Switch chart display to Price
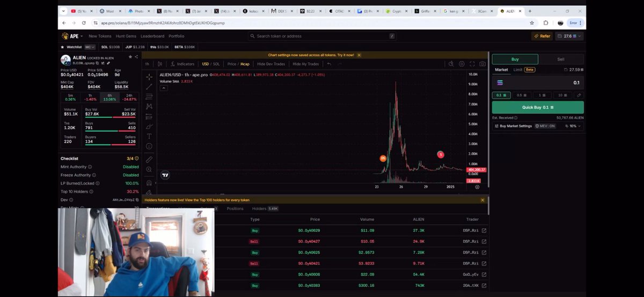This screenshot has width=644, height=297. coord(232,64)
